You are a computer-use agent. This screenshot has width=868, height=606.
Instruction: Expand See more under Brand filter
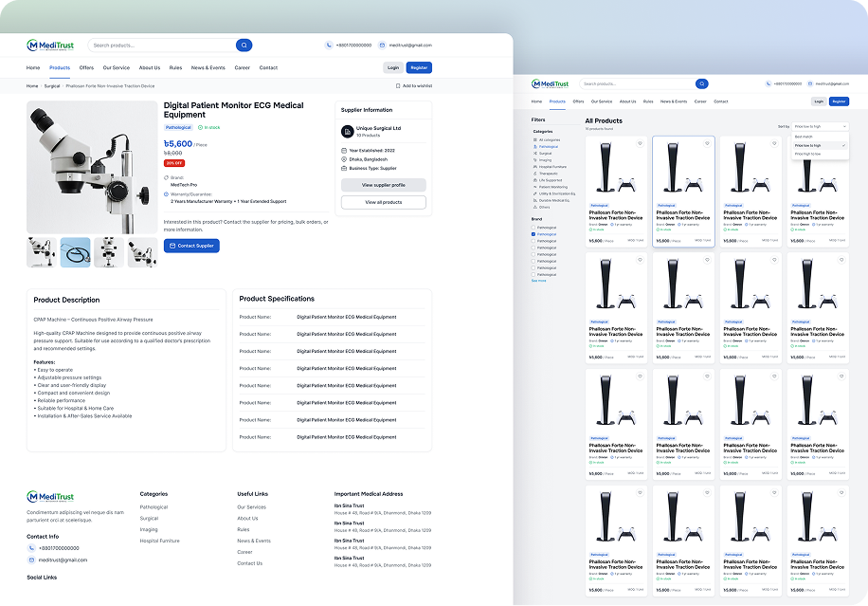point(538,281)
